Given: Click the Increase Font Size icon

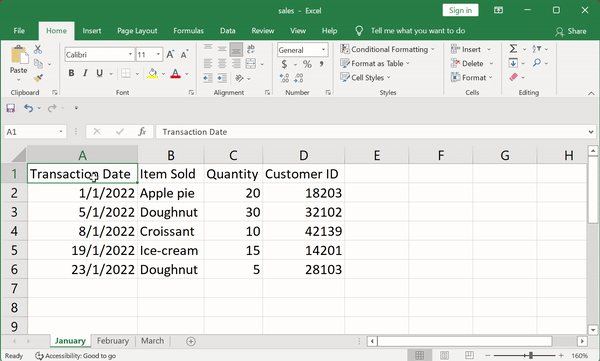Looking at the screenshot, I should [170, 54].
